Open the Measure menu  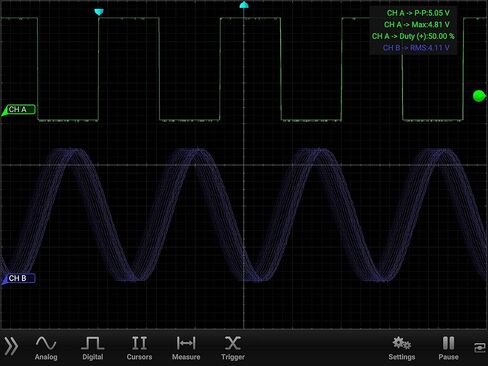186,348
